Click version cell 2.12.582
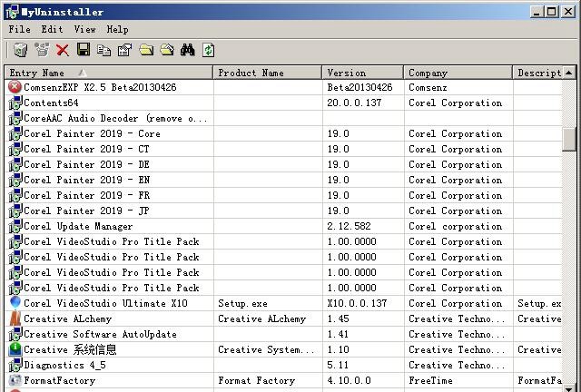581x392 pixels. pyautogui.click(x=349, y=226)
